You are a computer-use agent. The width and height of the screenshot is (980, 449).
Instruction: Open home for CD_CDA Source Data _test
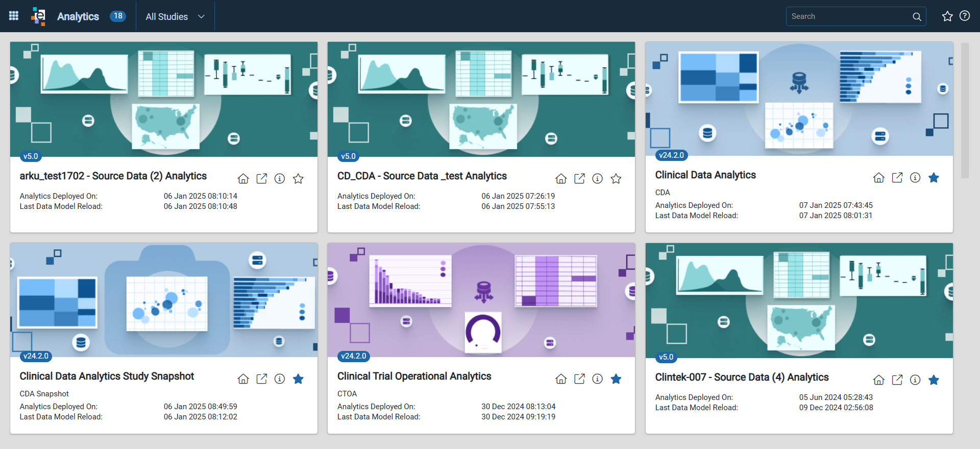tap(561, 178)
